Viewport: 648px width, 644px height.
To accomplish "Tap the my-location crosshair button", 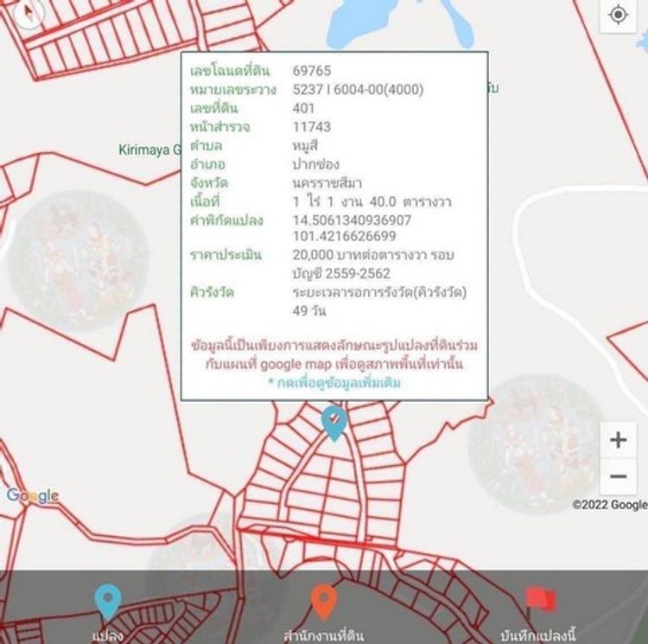I will click(x=618, y=15).
